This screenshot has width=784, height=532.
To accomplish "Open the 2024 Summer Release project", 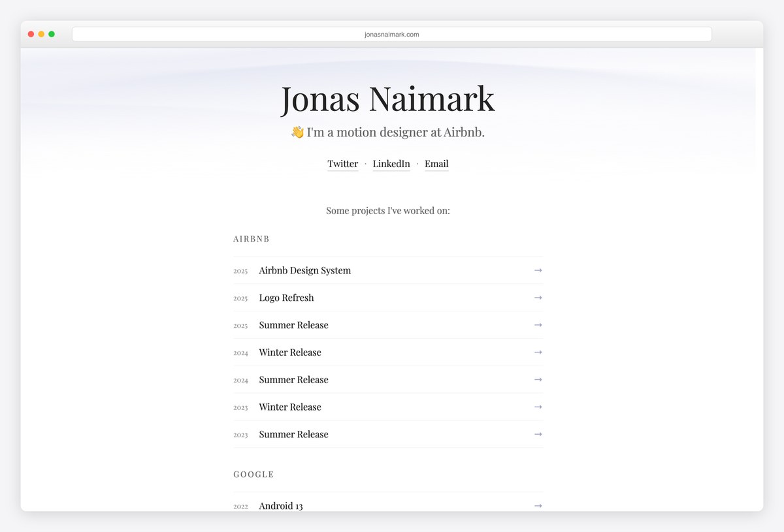I will pyautogui.click(x=388, y=380).
